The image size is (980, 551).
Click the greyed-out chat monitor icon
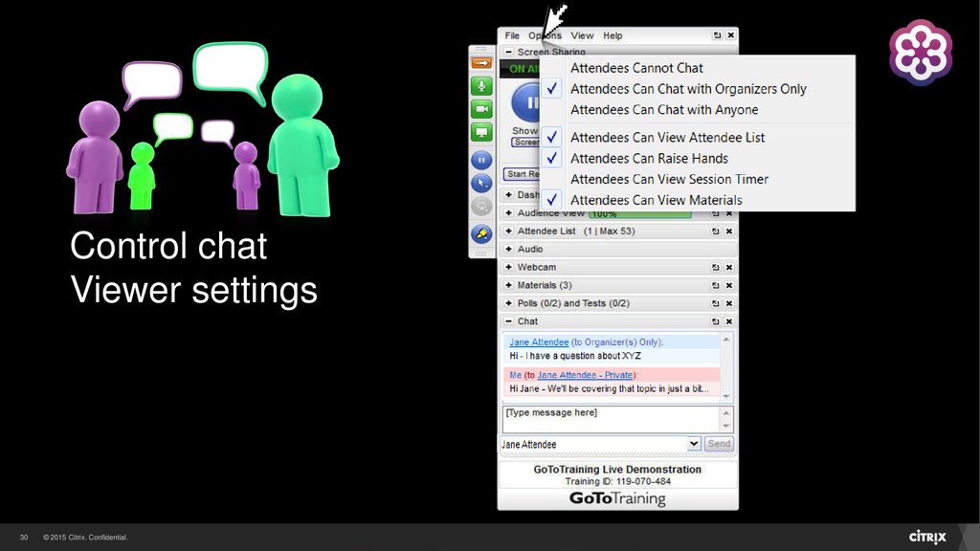481,206
